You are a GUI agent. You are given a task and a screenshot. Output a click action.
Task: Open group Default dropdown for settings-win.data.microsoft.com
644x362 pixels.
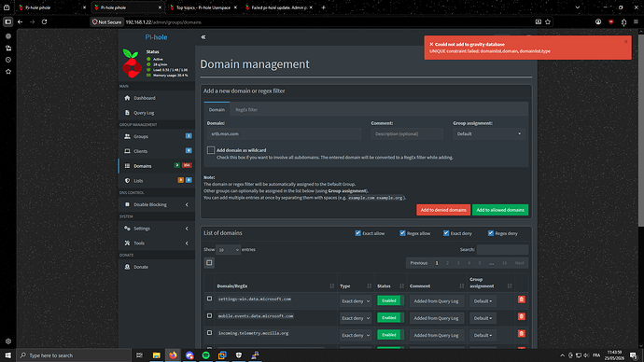click(x=483, y=301)
